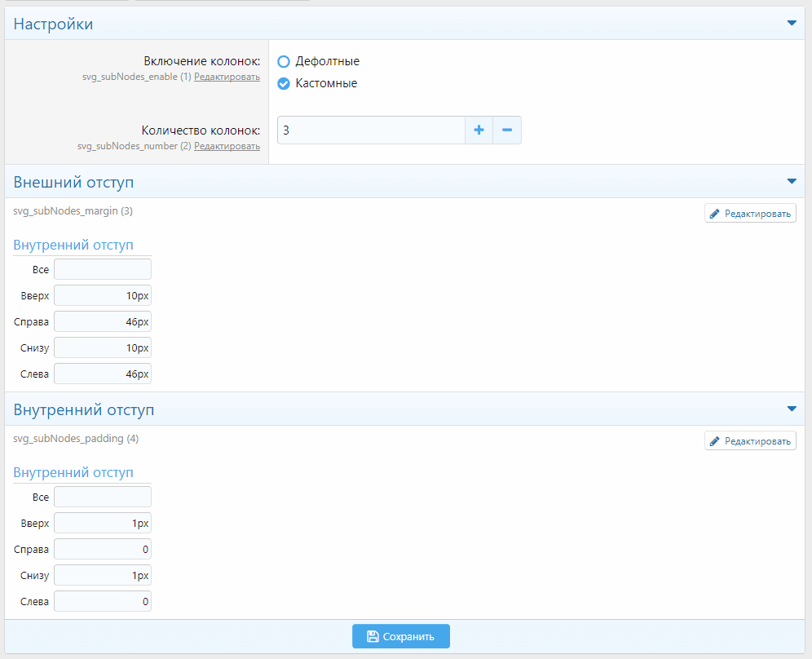This screenshot has height=659, width=812.
Task: Focus the Количество колонок number field
Action: pyautogui.click(x=371, y=130)
